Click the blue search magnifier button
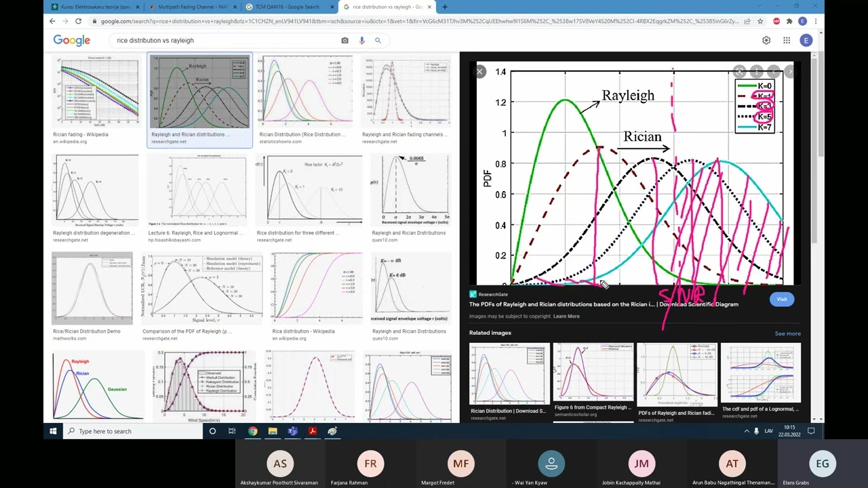 [378, 41]
